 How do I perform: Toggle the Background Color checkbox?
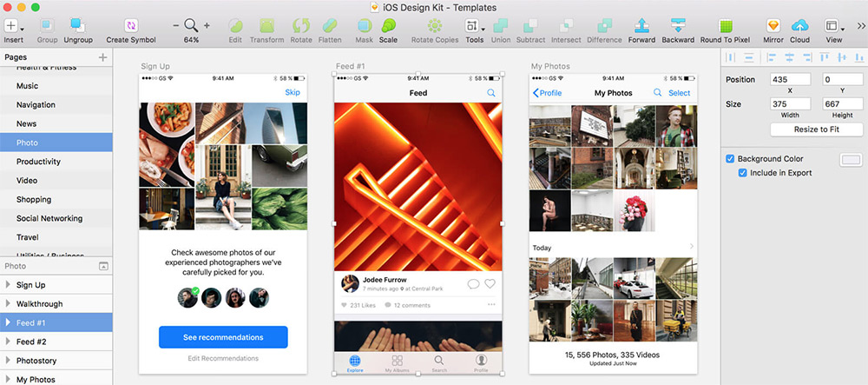click(730, 158)
